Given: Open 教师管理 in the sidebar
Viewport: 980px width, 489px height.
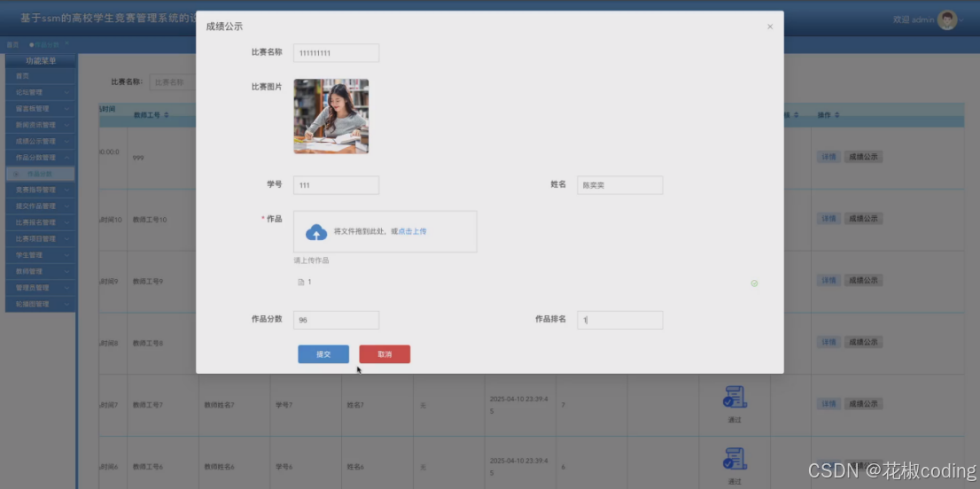Looking at the screenshot, I should click(41, 271).
